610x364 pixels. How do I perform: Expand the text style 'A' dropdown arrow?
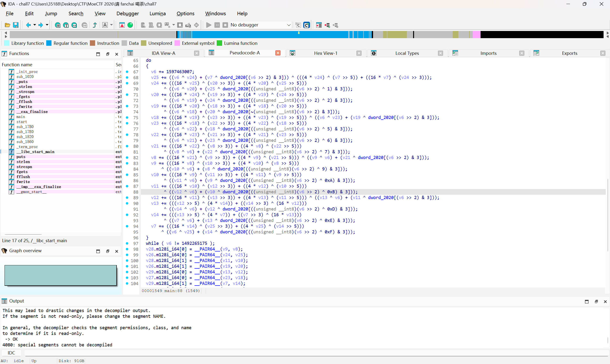(112, 25)
